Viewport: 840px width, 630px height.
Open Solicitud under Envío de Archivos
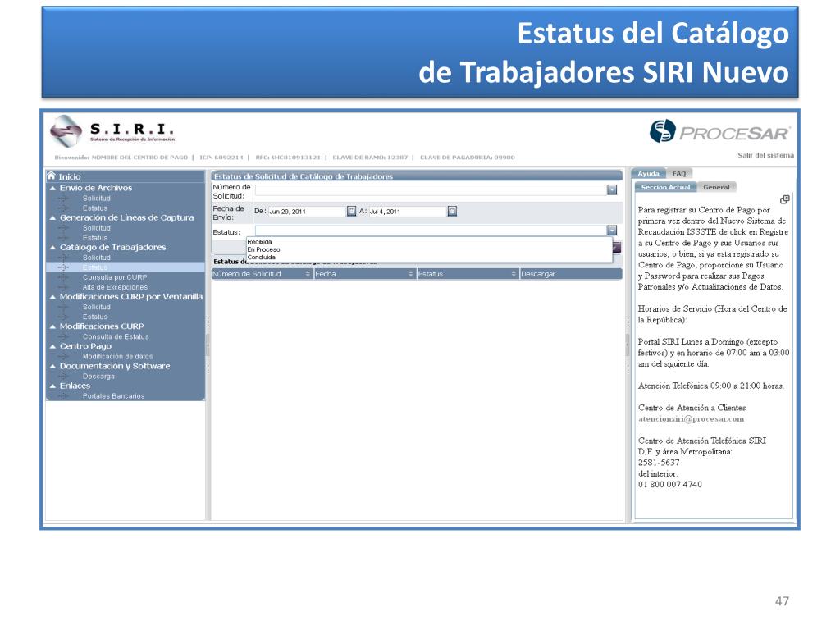tap(97, 199)
